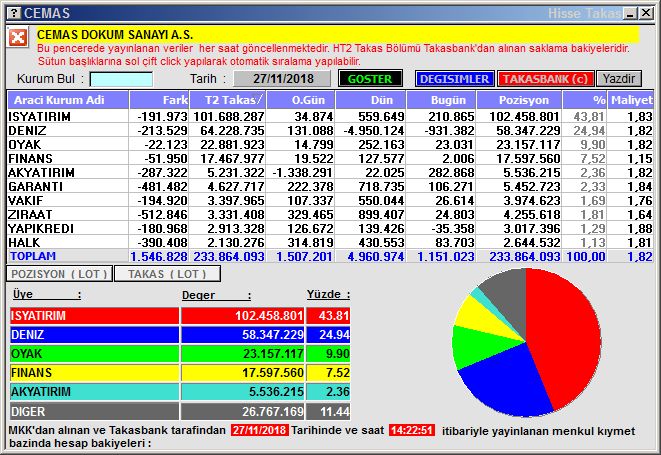Click the footer time 14:22:51

coord(411,431)
